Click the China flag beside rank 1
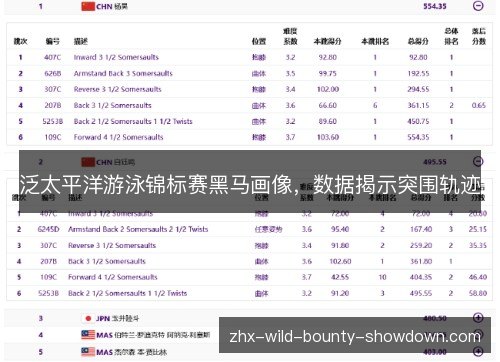 click(88, 6)
